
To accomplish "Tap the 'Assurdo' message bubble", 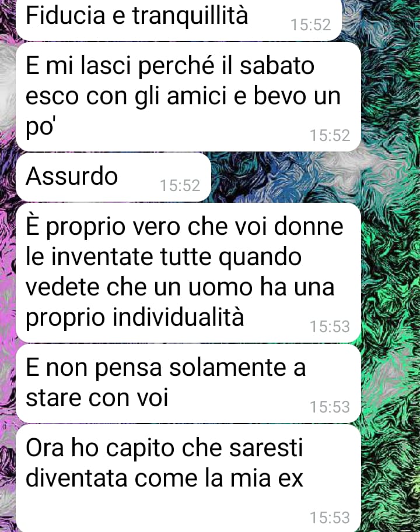I will (113, 177).
